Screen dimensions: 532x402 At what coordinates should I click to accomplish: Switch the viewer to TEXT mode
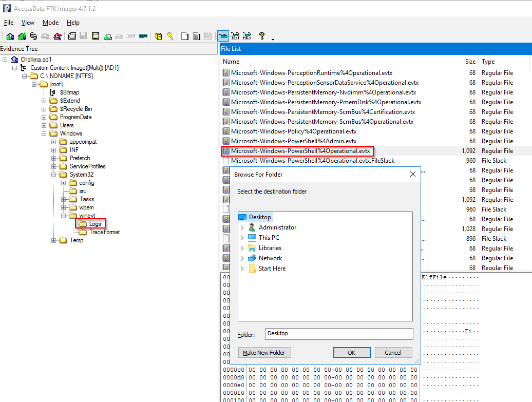[x=235, y=36]
